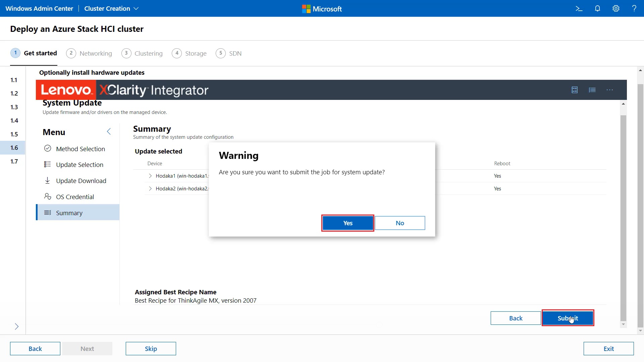Click the task list icon in the XClarity header
The height and width of the screenshot is (362, 644).
[x=592, y=90]
